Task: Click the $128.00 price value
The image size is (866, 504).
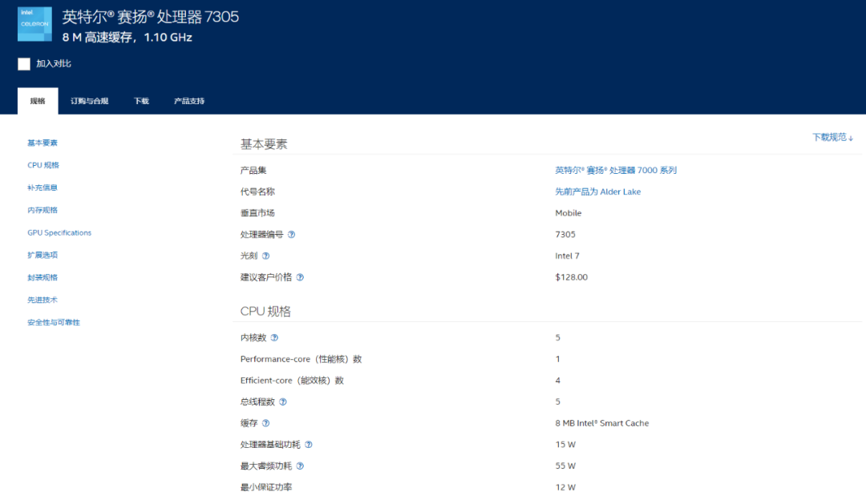Action: pyautogui.click(x=572, y=277)
